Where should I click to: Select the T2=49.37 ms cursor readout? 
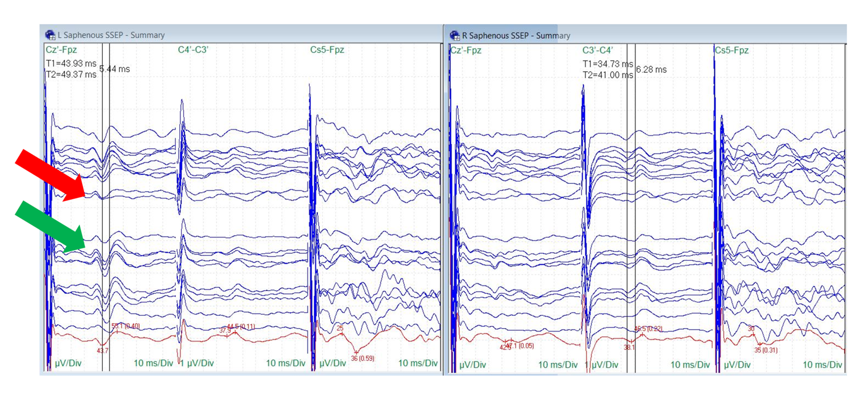pyautogui.click(x=71, y=74)
